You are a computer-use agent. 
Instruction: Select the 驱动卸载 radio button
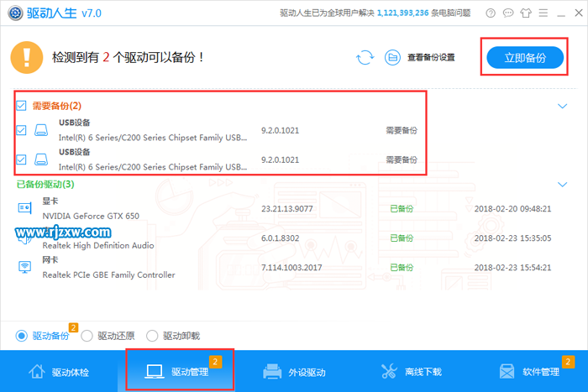click(152, 336)
